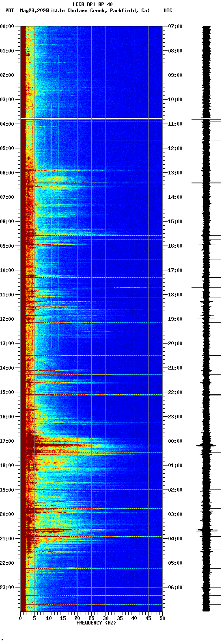Viewport: 224px width, 644px height.
Task: Click the '00:00' PDT time label
Action: [7, 26]
